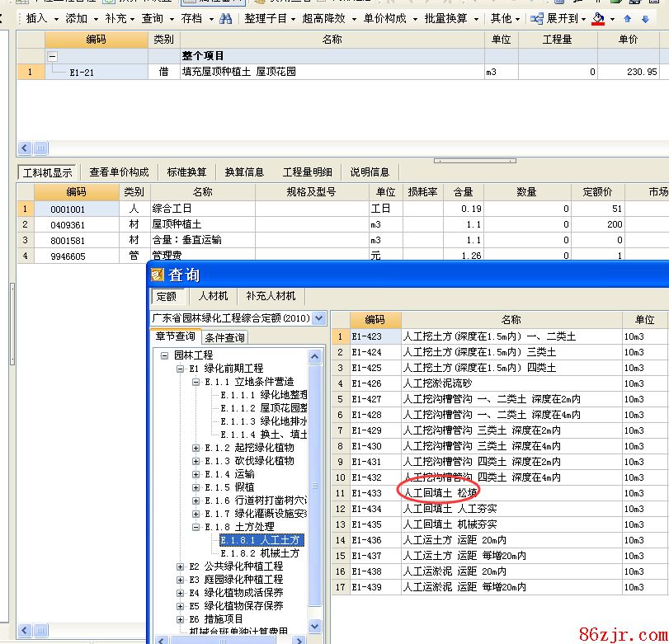Viewport: 669px width, 644px height.
Task: Open the 条件查询 tab
Action: coord(224,337)
